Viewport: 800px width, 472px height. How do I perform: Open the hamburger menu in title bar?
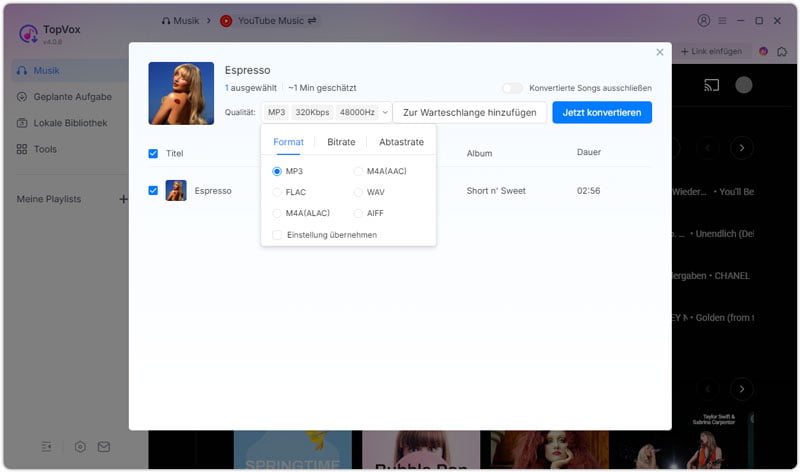point(723,20)
